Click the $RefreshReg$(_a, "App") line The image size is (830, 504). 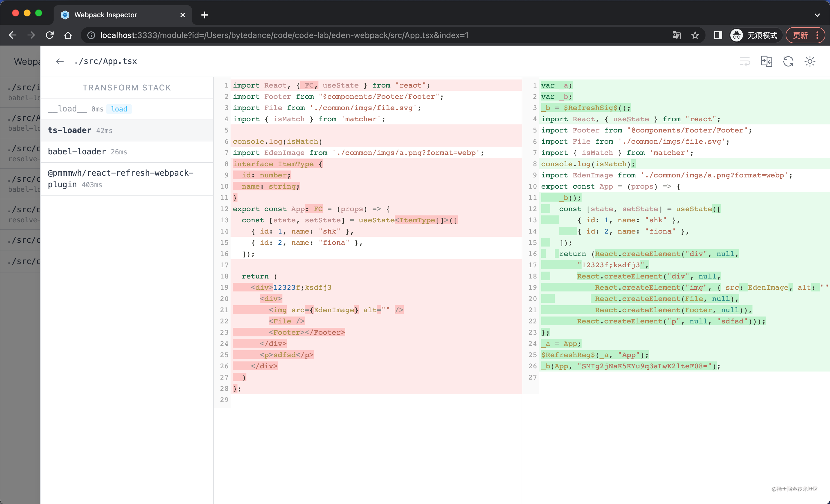[595, 355]
